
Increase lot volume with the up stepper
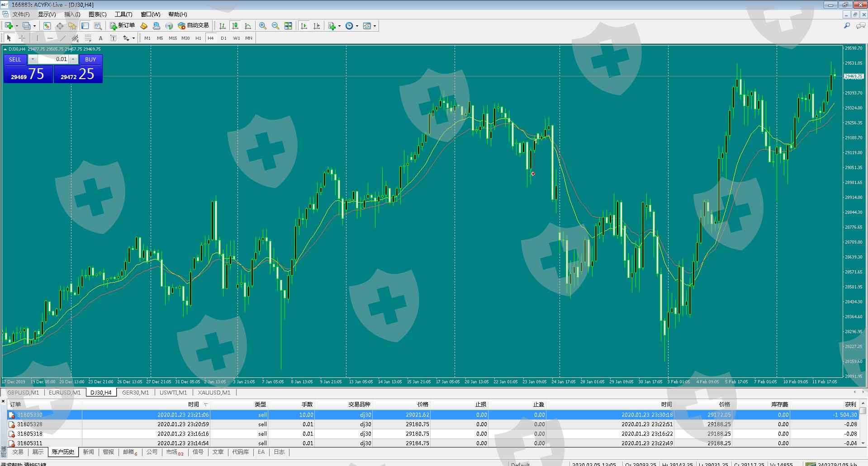[73, 59]
